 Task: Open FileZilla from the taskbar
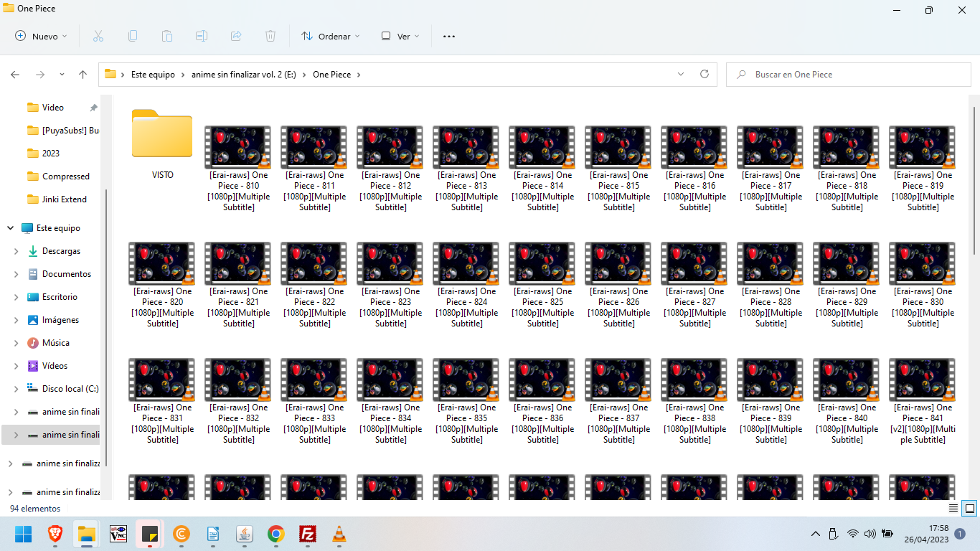[308, 534]
